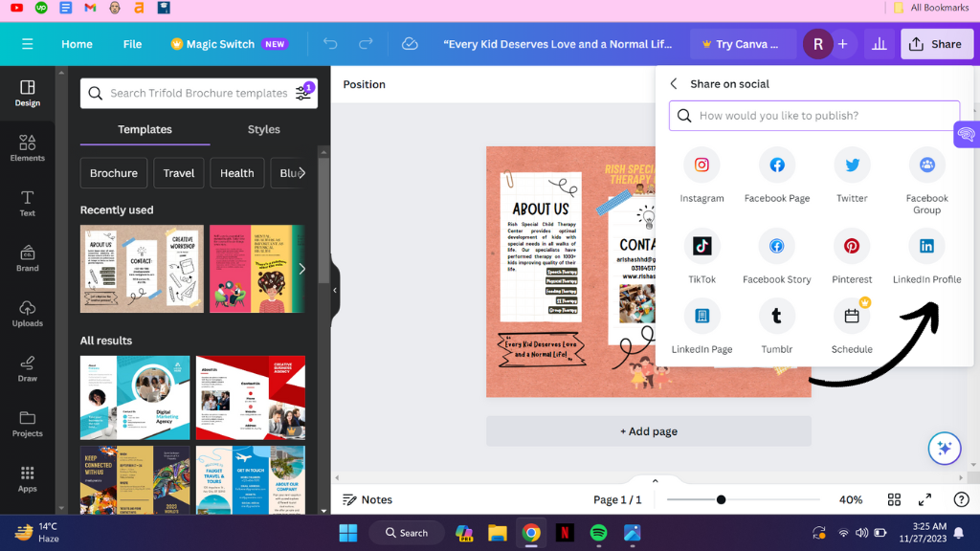Open the help question mark

point(961,499)
